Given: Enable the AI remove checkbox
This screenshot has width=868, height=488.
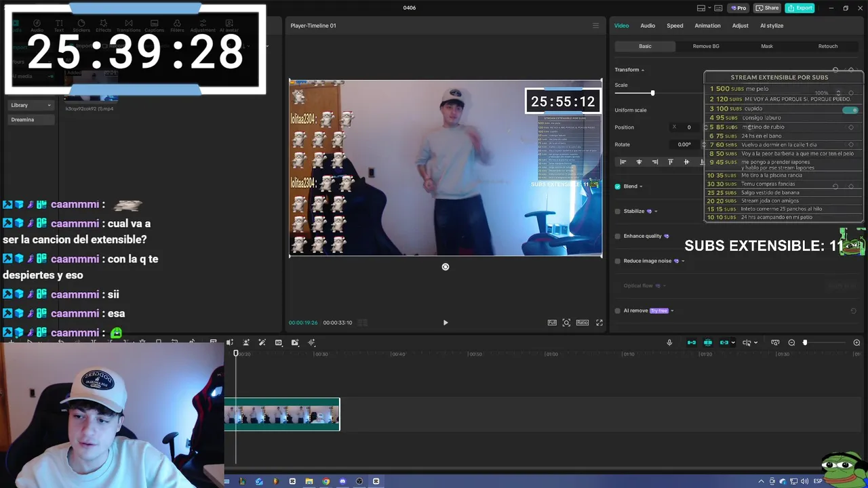Looking at the screenshot, I should tap(617, 310).
